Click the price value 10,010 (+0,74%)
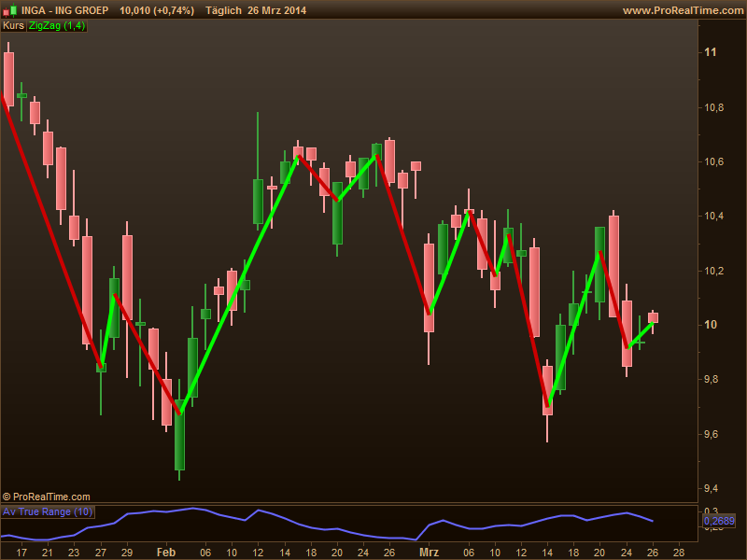 [x=157, y=10]
